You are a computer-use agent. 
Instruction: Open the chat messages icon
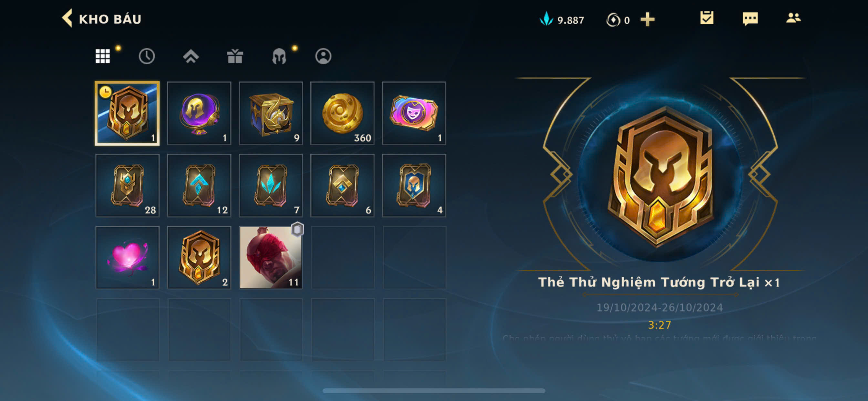(750, 19)
